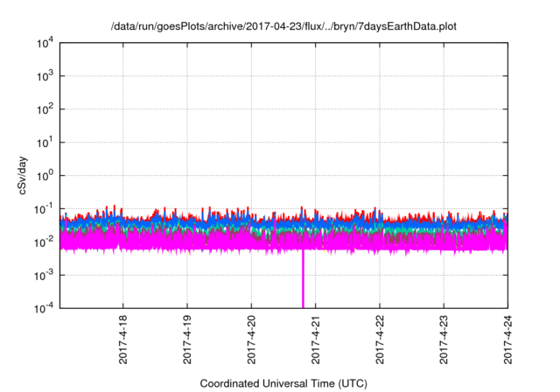The image size is (560, 392).
Task: Select the cSv/day y-axis label
Action: point(22,175)
